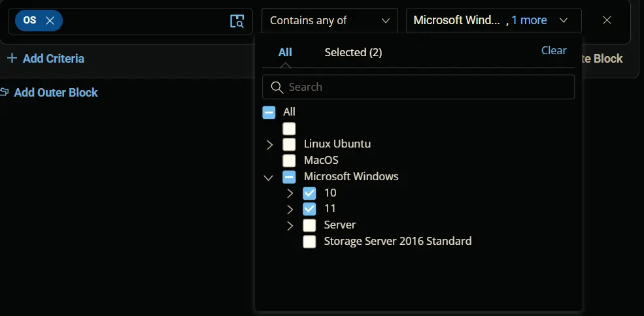Click the Storage Server 2016 Standard label

click(x=398, y=241)
